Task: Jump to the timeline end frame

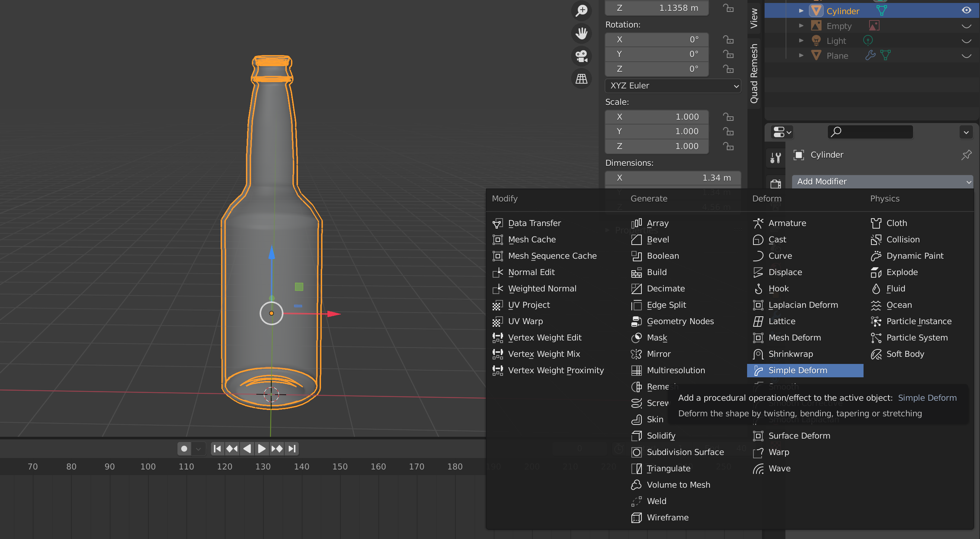Action: (292, 449)
